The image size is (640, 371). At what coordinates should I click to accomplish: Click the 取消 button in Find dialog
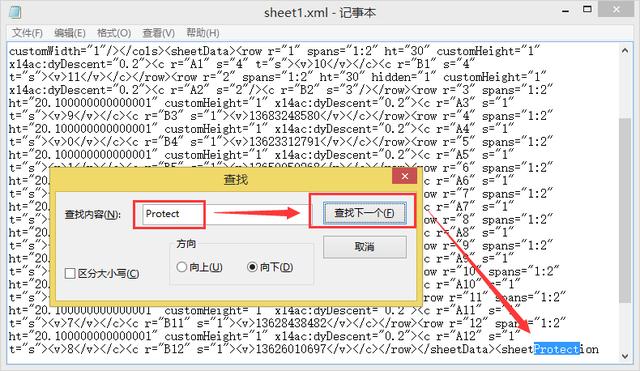(x=364, y=247)
